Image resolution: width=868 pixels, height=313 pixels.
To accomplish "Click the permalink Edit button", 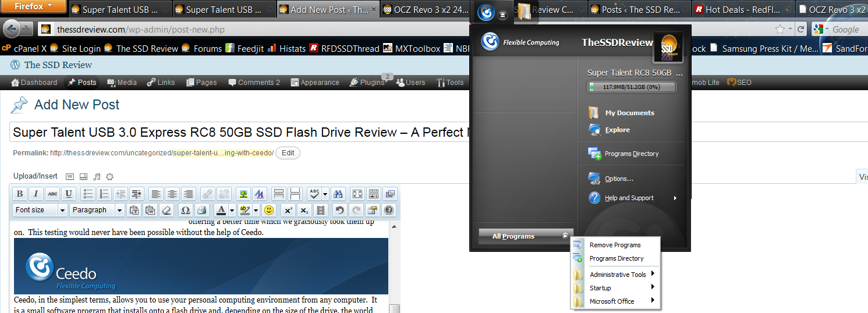I will pos(288,153).
